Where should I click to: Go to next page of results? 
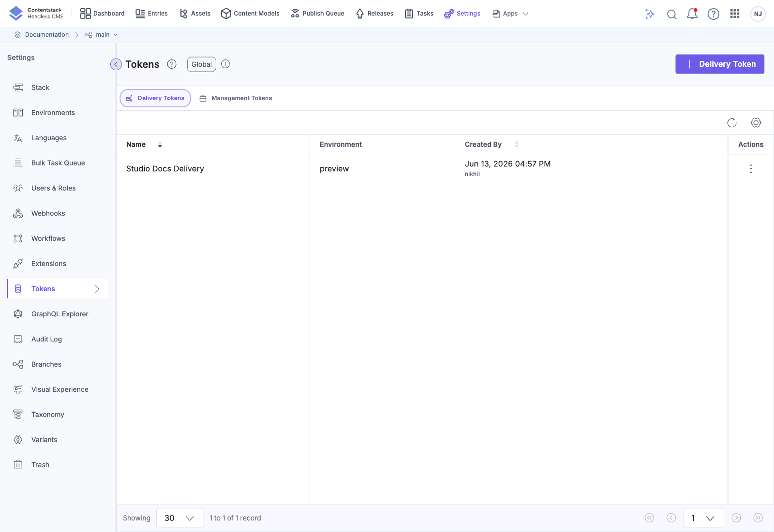[x=736, y=518]
